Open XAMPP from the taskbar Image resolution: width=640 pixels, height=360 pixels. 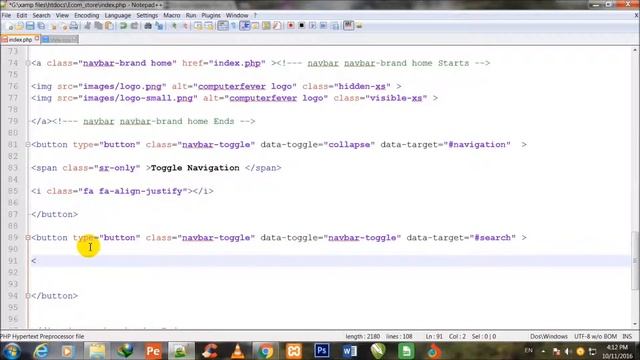pyautogui.click(x=294, y=351)
